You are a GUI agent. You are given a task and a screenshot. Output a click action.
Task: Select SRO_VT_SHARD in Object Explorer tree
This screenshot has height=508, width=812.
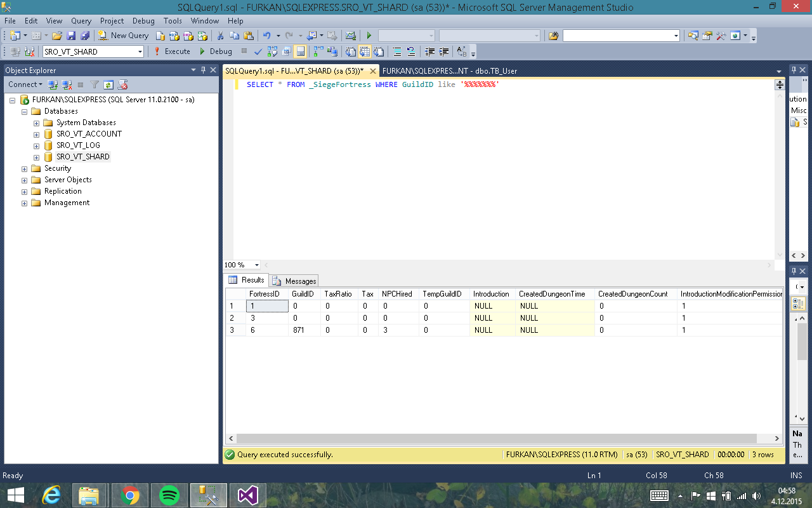pyautogui.click(x=82, y=157)
